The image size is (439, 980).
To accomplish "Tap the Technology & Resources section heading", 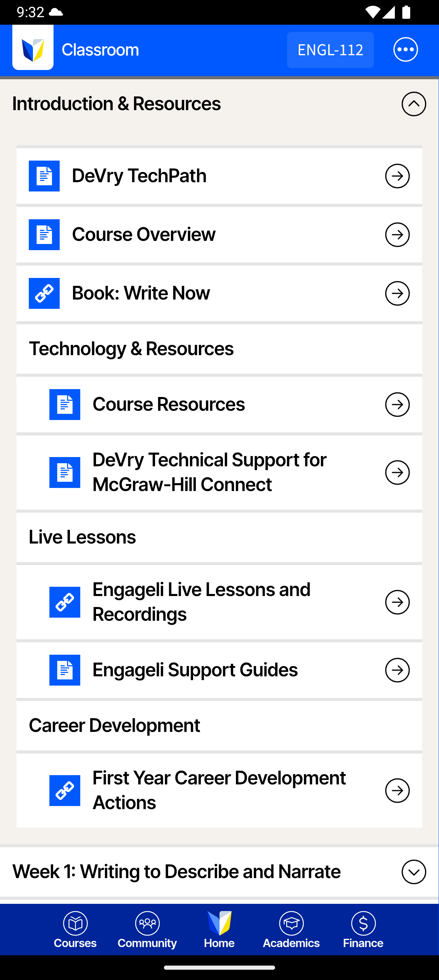I will (x=131, y=349).
